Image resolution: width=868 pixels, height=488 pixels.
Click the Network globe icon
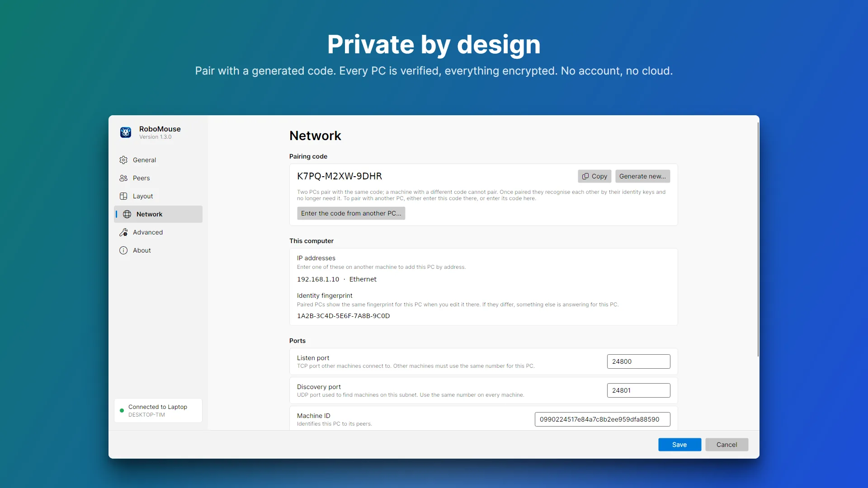click(127, 214)
